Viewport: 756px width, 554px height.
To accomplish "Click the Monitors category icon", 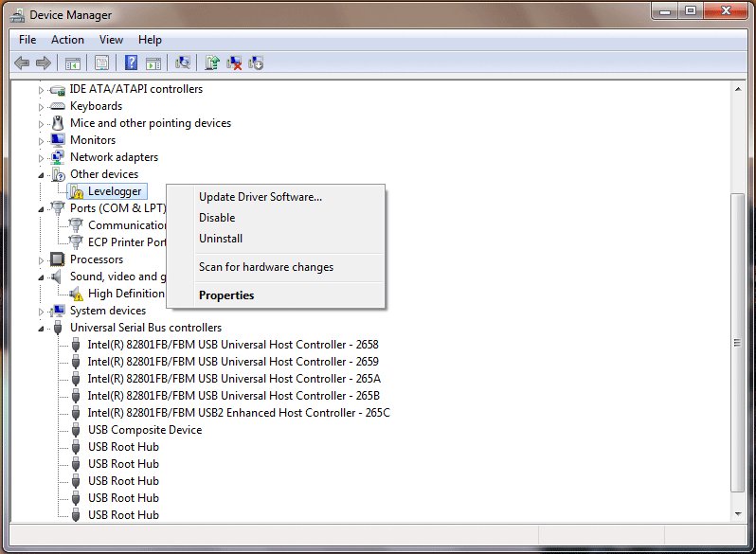I will pos(58,140).
